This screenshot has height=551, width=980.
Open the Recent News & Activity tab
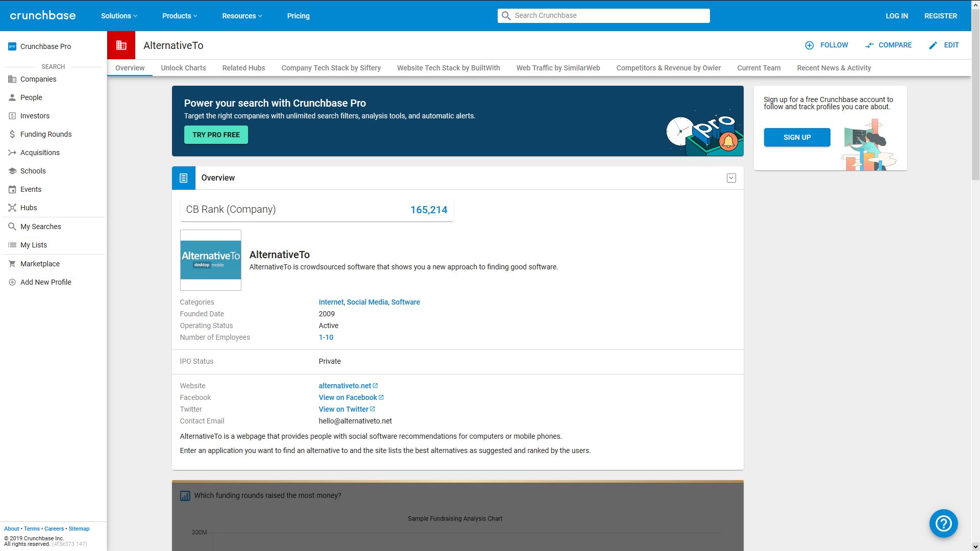tap(834, 68)
